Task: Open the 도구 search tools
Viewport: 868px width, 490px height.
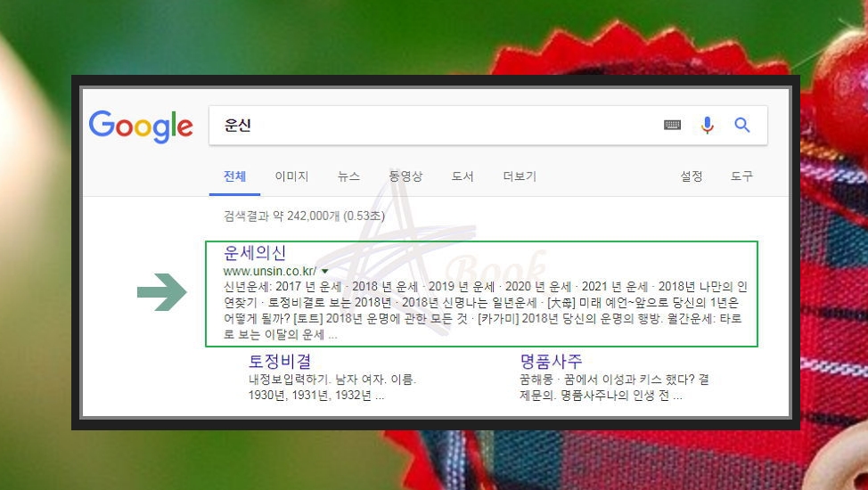Action: point(741,176)
